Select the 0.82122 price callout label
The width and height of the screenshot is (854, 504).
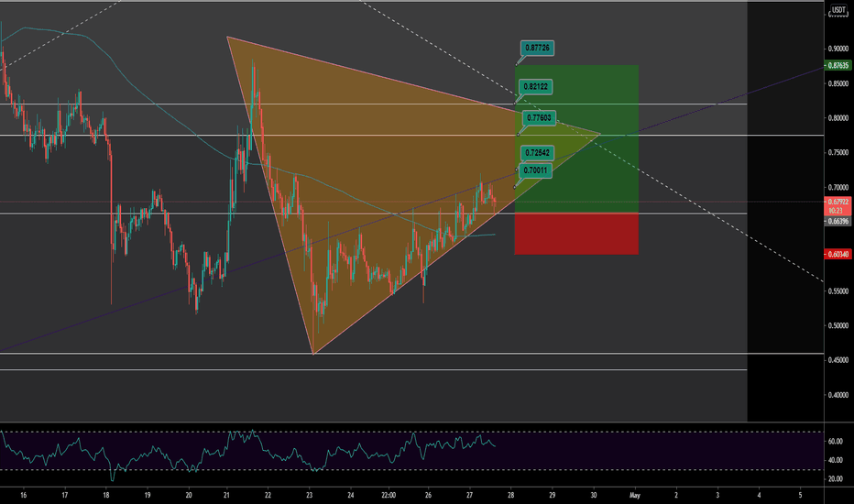point(536,87)
